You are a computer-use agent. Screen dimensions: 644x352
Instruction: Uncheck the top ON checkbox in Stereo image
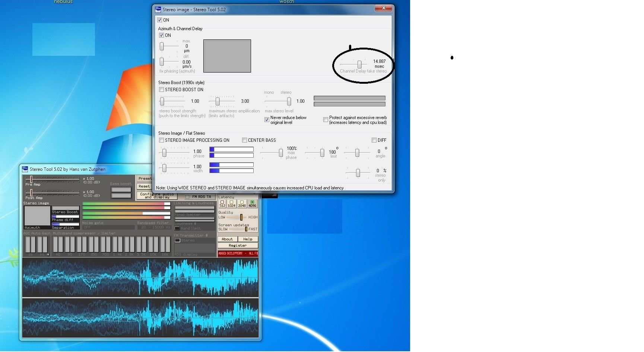pos(159,20)
